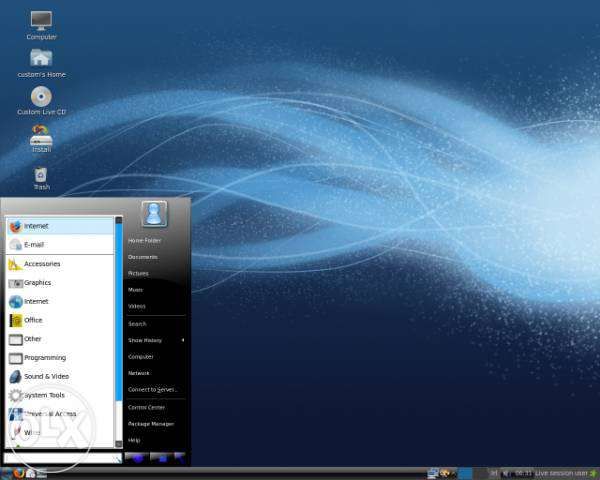Click the show desktop launcher on the taskbar
The width and height of the screenshot is (600, 480).
(41, 474)
